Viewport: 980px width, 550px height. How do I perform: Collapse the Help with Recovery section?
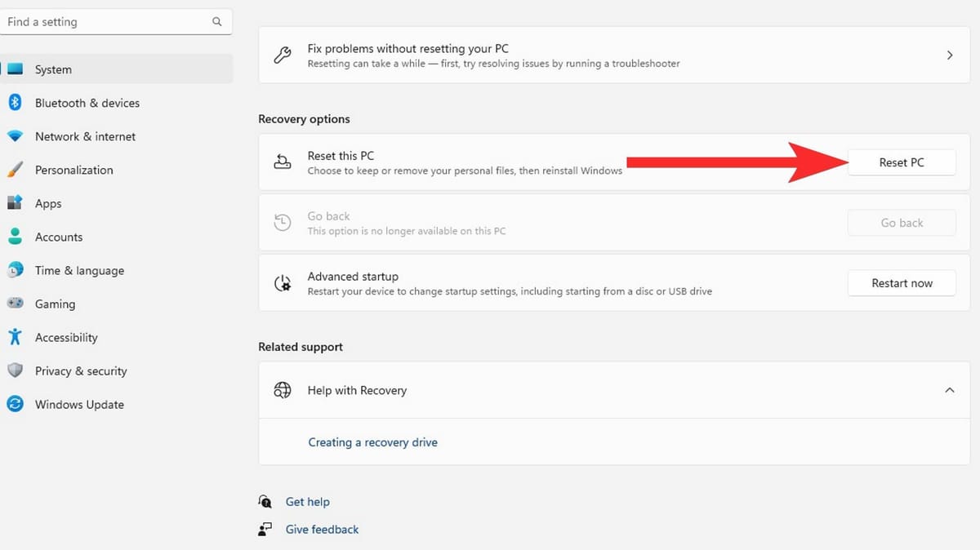click(949, 390)
